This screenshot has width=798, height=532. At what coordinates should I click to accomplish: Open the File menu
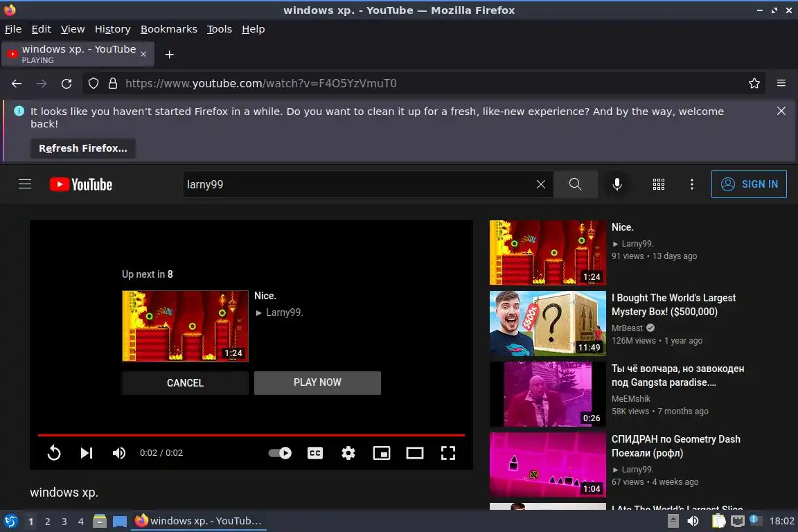[13, 29]
